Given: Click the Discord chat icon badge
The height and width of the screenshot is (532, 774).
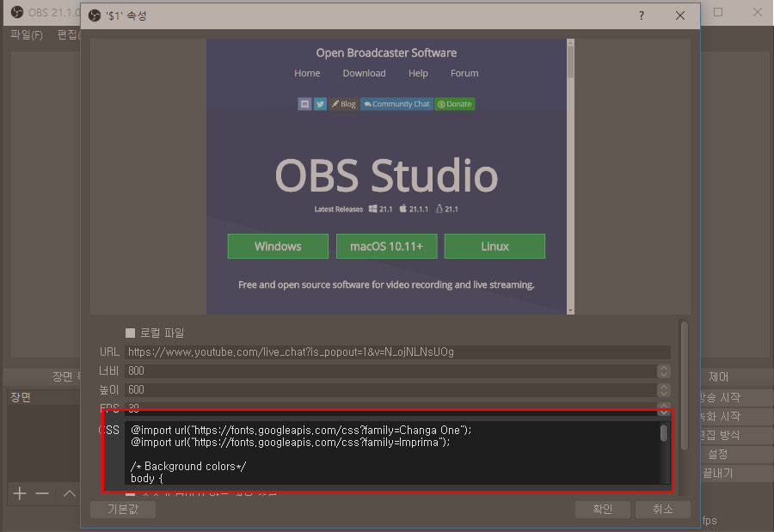Looking at the screenshot, I should tap(304, 104).
